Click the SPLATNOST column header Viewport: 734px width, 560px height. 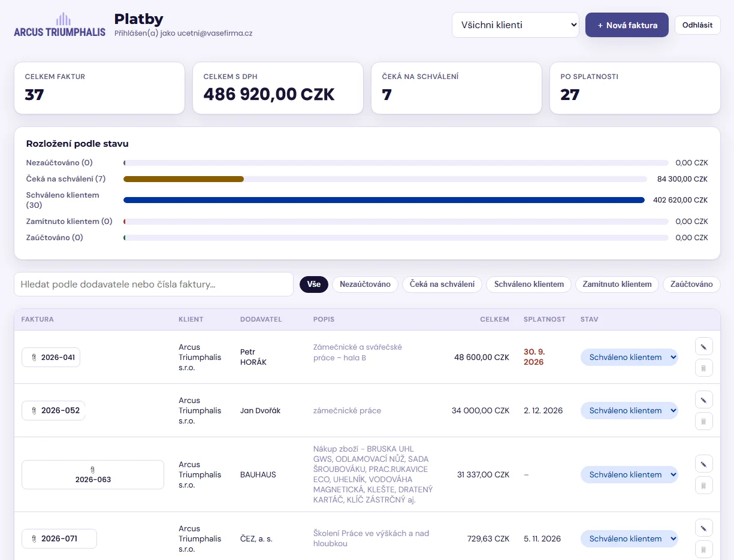point(545,320)
